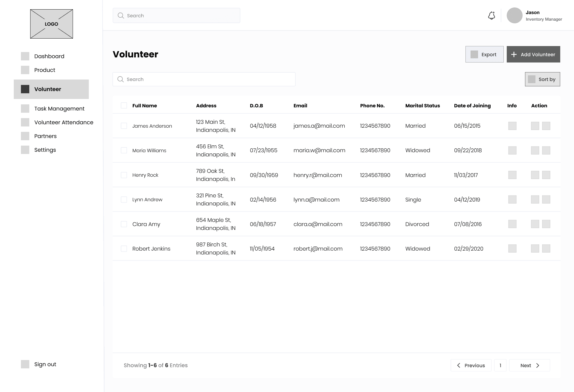
Task: Click the Product sidebar icon
Action: point(25,70)
